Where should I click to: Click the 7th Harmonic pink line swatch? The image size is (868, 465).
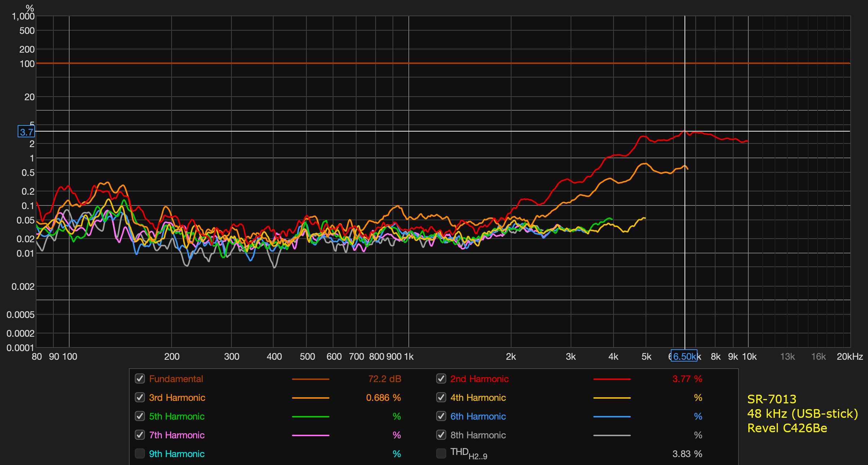coord(310,435)
